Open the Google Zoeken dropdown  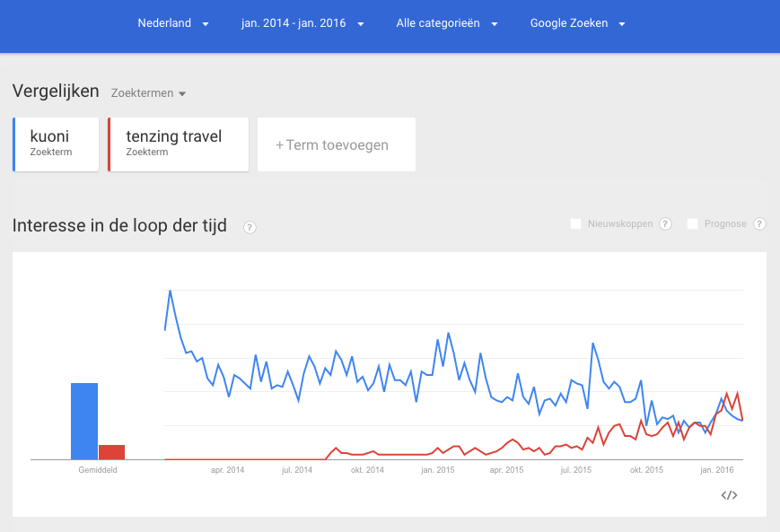577,23
